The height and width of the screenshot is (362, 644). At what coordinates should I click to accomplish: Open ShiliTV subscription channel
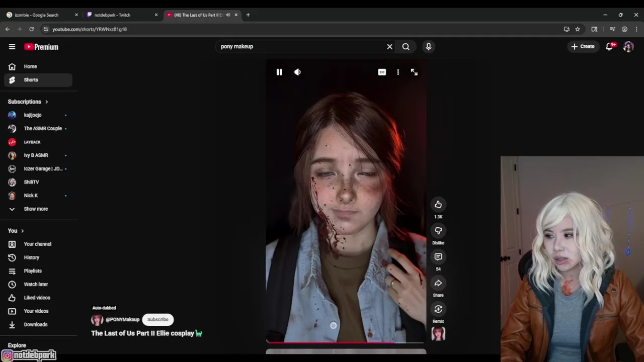pyautogui.click(x=38, y=182)
